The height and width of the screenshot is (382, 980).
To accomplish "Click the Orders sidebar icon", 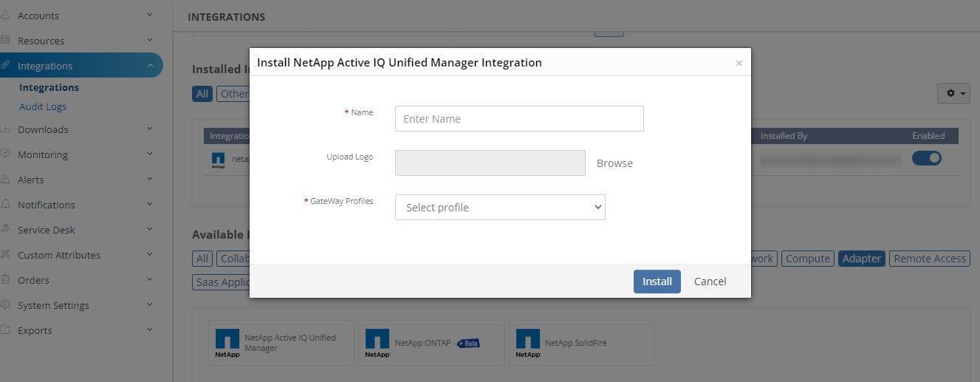I will click(5, 280).
